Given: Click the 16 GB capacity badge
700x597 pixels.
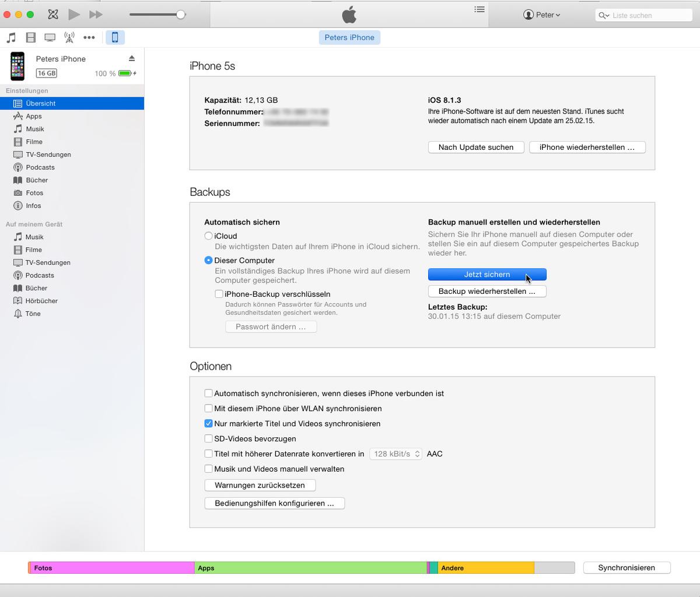Looking at the screenshot, I should point(47,73).
